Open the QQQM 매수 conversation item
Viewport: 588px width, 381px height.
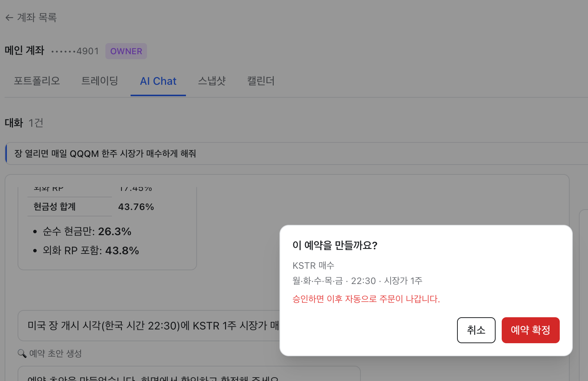click(296, 153)
